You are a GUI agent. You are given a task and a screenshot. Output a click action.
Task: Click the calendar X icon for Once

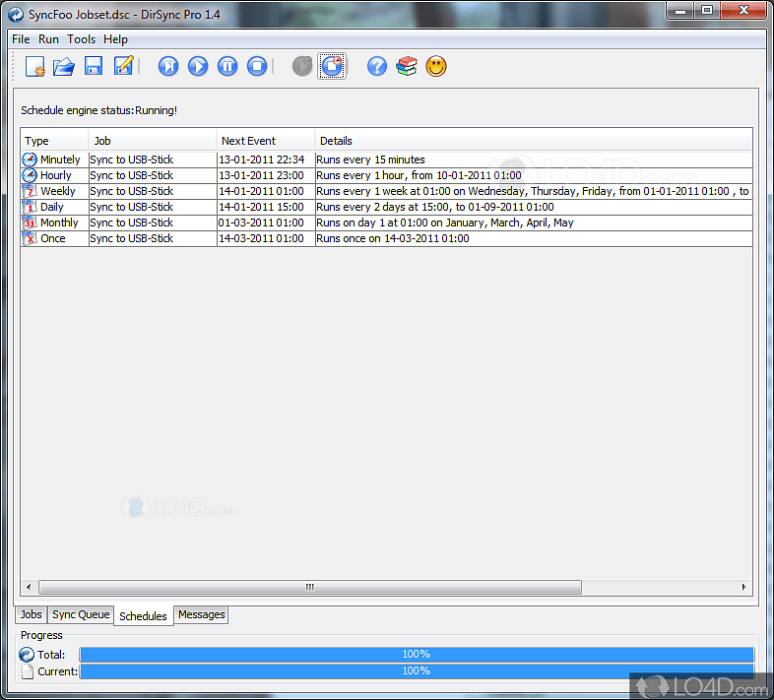click(x=30, y=238)
